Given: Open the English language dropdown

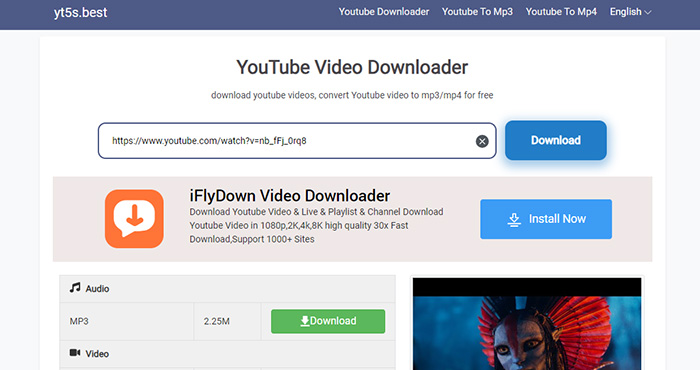Looking at the screenshot, I should pos(630,12).
